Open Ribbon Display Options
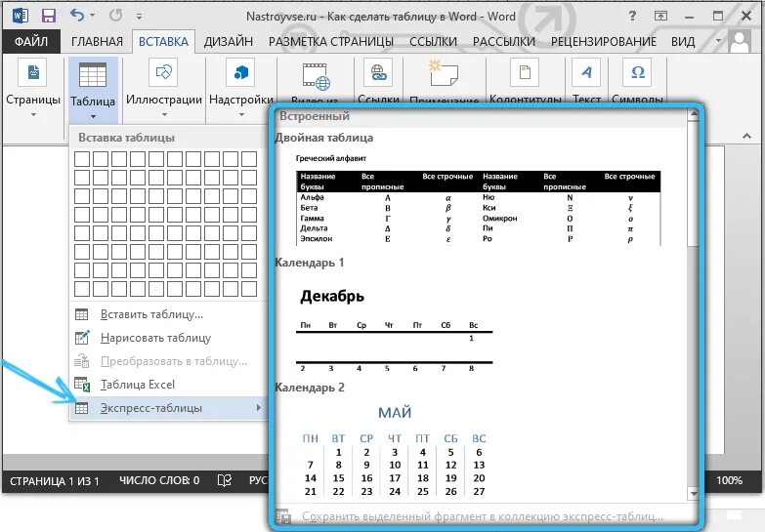The image size is (765, 532). click(x=660, y=16)
